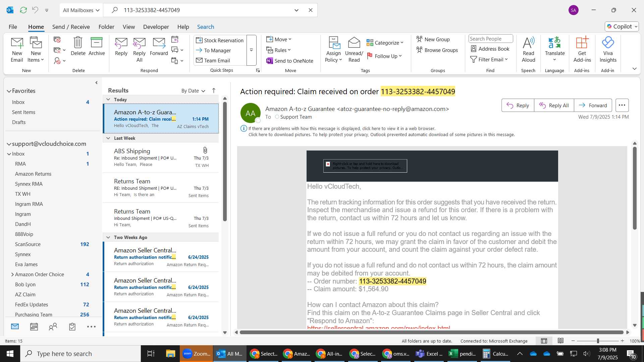
Task: Click the Search People field
Action: (490, 39)
